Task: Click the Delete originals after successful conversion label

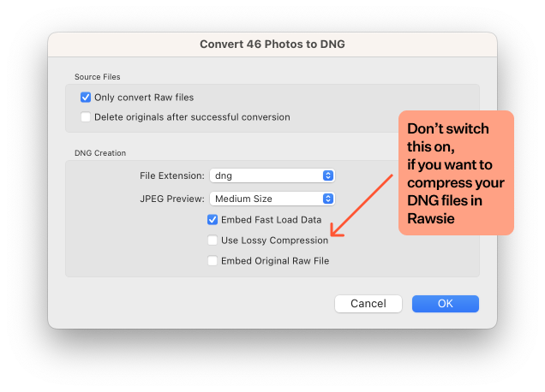Action: [x=192, y=117]
